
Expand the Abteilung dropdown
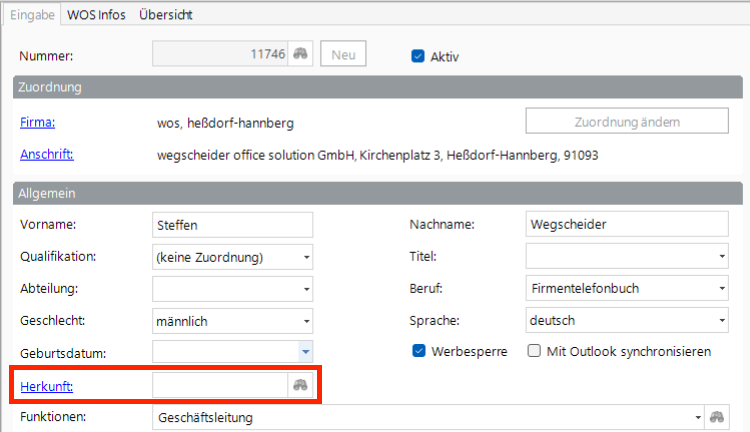pos(306,289)
